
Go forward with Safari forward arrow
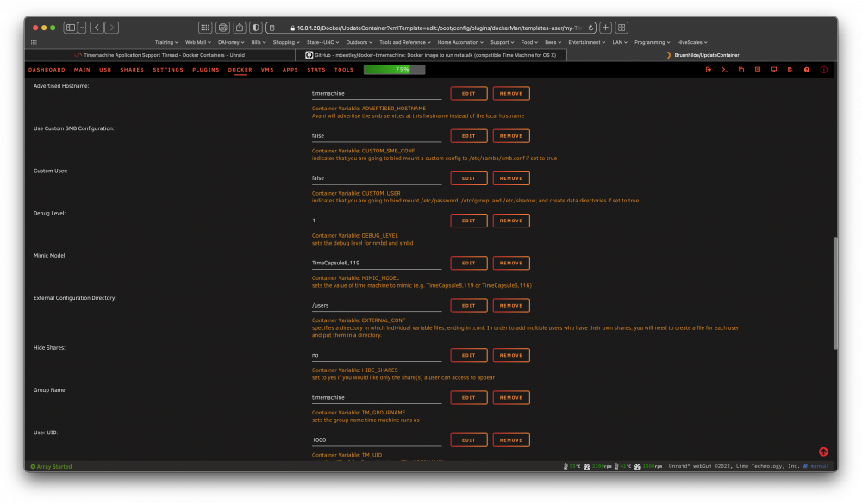point(111,28)
